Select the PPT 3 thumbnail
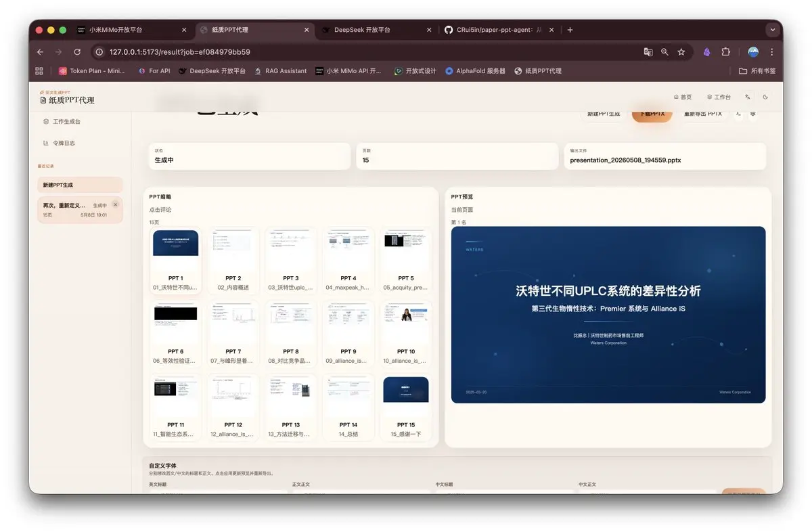 point(291,263)
